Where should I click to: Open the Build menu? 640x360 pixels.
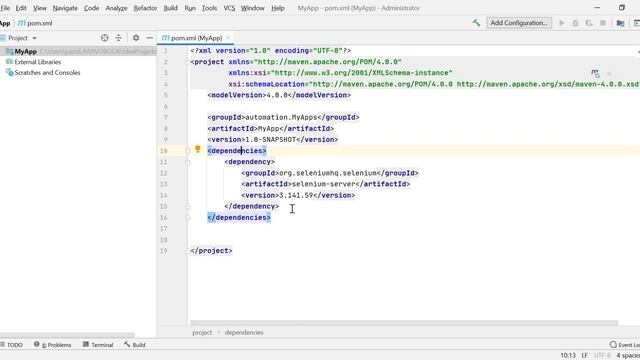pyautogui.click(x=171, y=8)
